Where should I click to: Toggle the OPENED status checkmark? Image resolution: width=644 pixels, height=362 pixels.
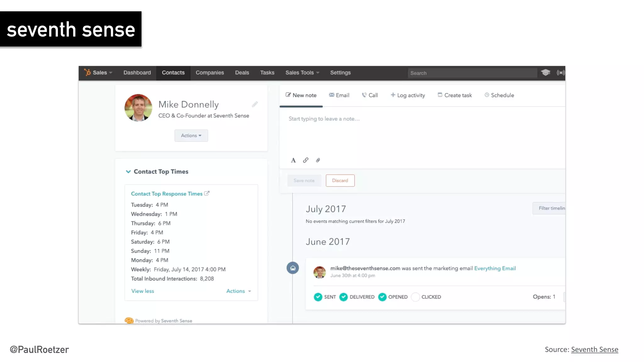(x=382, y=297)
